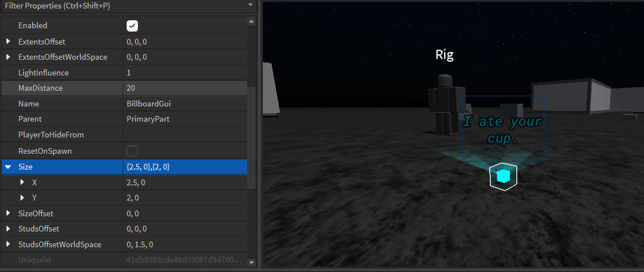
Task: Toggle the Enabled checkbox
Action: [x=132, y=25]
